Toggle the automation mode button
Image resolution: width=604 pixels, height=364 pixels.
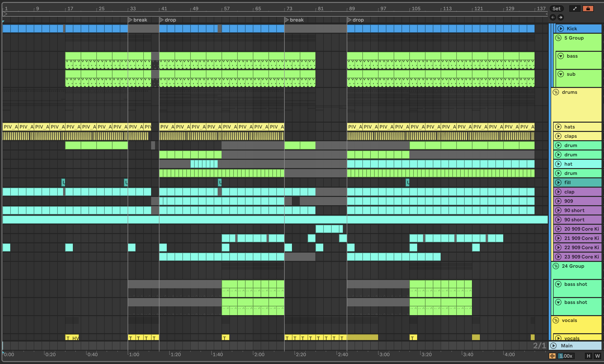tap(575, 9)
